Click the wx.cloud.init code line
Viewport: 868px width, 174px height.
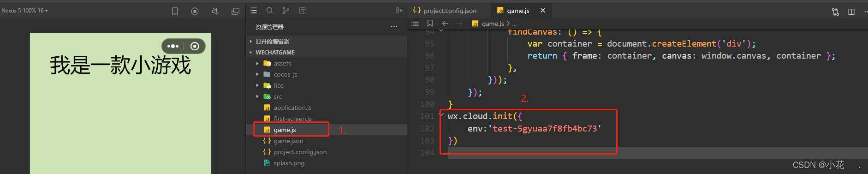click(x=485, y=116)
